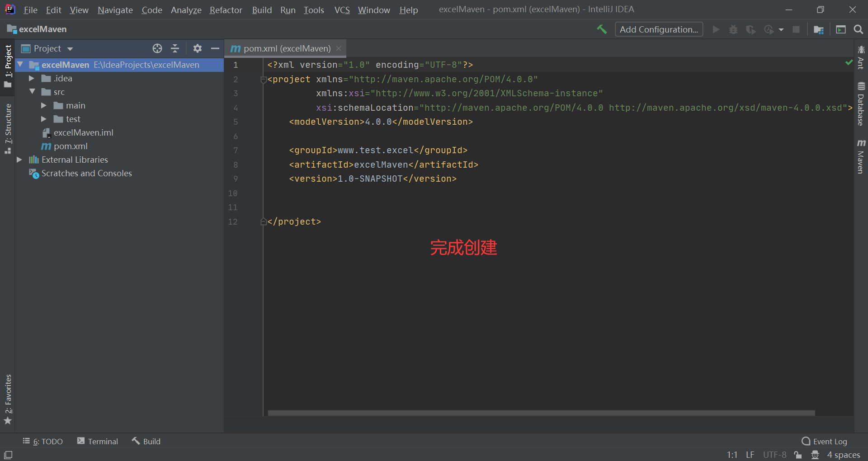Open the Refactor menu

226,10
